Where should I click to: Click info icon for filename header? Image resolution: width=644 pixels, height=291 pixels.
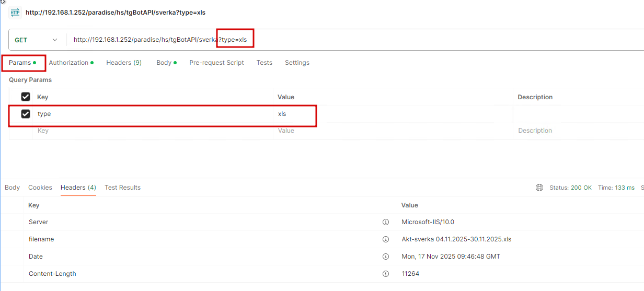(x=386, y=239)
